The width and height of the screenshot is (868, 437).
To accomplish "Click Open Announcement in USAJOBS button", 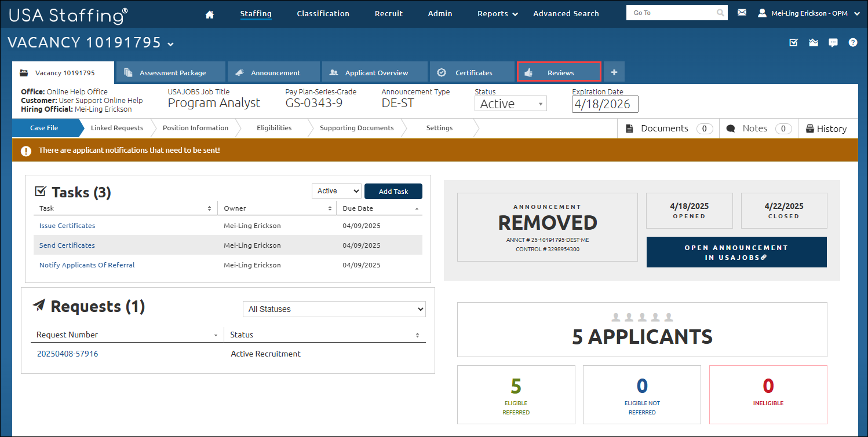I will (x=736, y=252).
